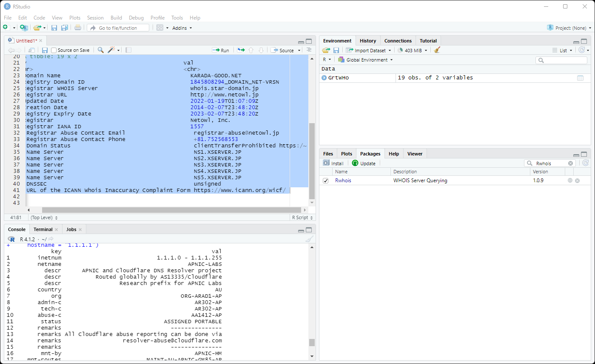Viewport: 595px width, 364px height.
Task: Click the Create a Project icon
Action: pyautogui.click(x=24, y=28)
